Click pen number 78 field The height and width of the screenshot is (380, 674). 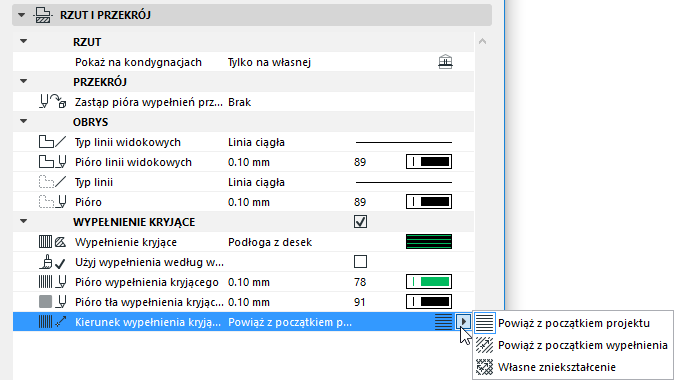pos(360,282)
